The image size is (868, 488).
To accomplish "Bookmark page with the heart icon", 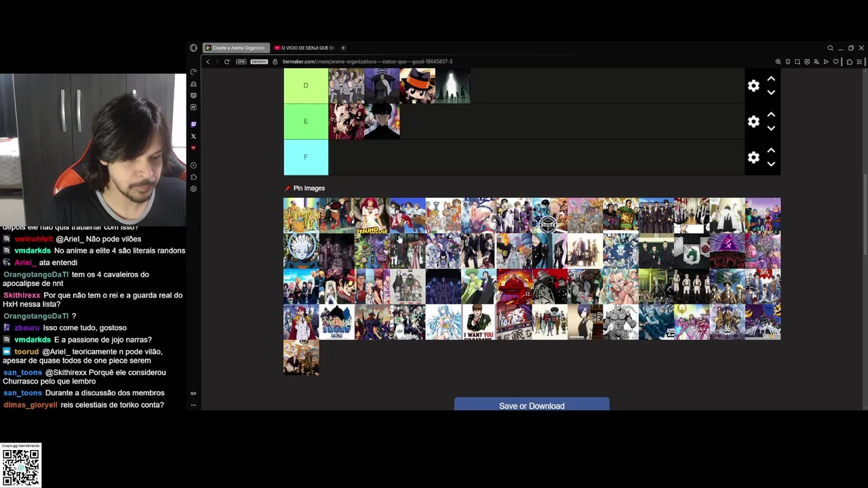I will pos(835,62).
